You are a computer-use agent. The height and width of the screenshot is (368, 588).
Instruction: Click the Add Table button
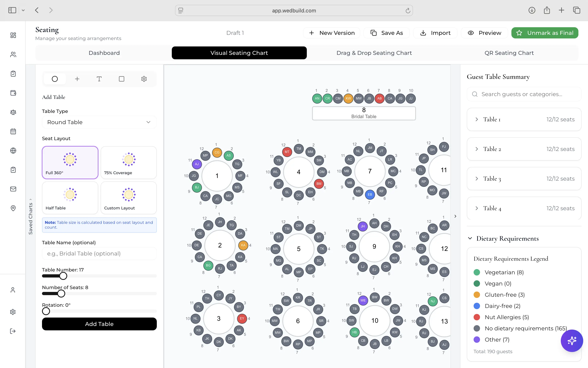tap(99, 324)
